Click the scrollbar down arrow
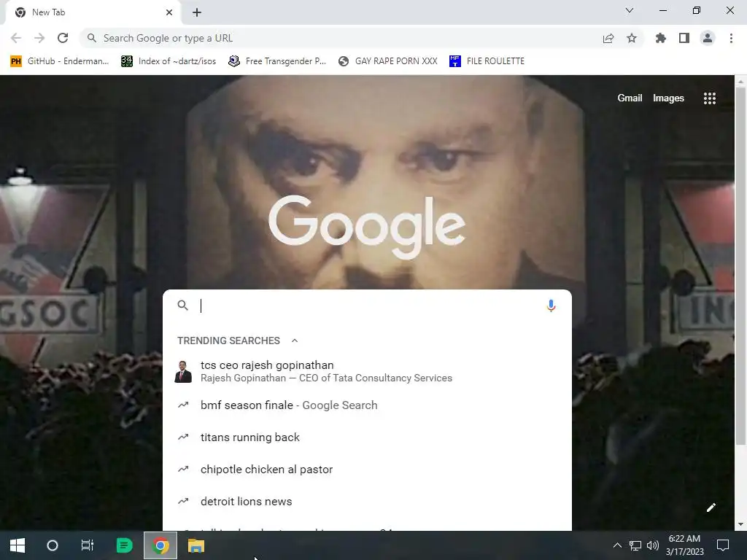Screen dimensions: 747x560 (x=740, y=525)
